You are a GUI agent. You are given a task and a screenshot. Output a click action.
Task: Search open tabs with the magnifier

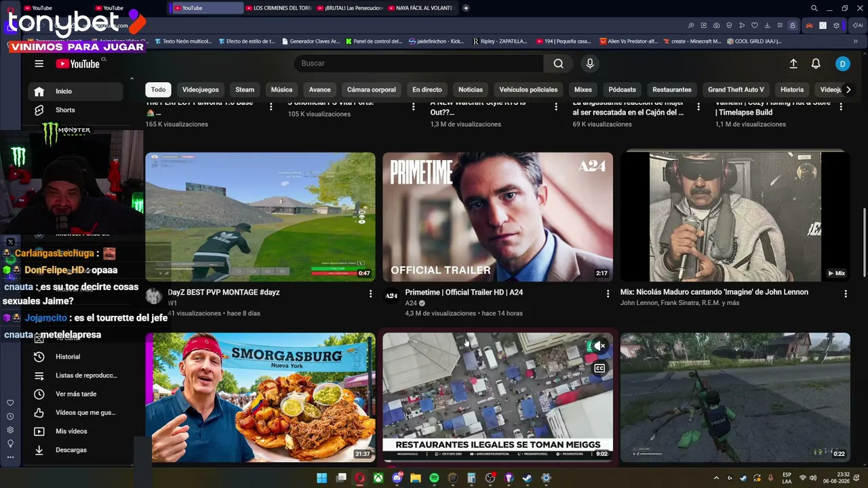coord(814,8)
